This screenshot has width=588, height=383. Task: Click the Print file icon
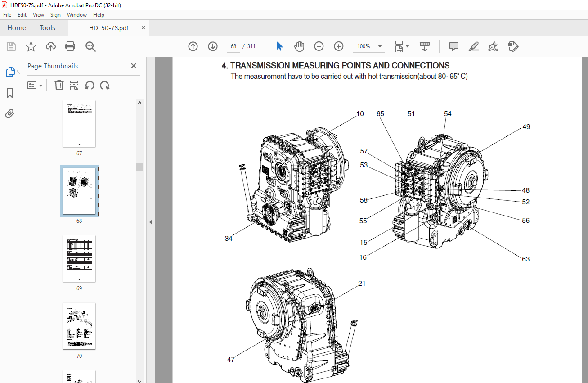click(70, 46)
